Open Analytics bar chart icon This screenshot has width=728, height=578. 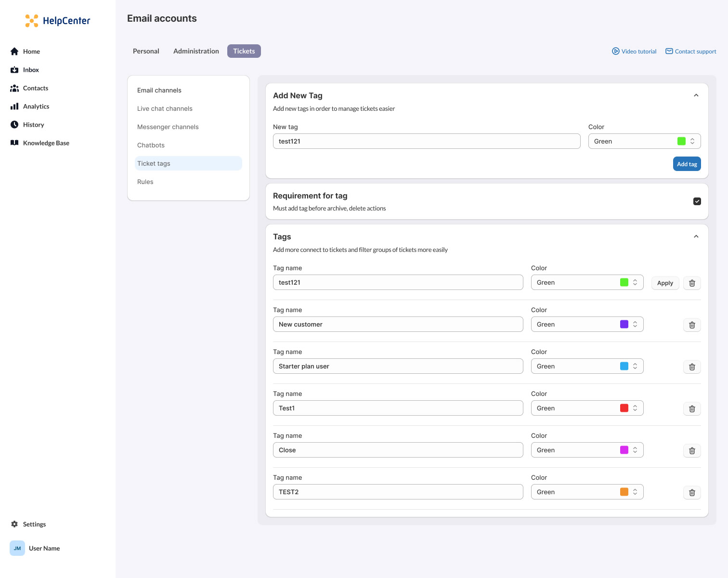tap(14, 106)
